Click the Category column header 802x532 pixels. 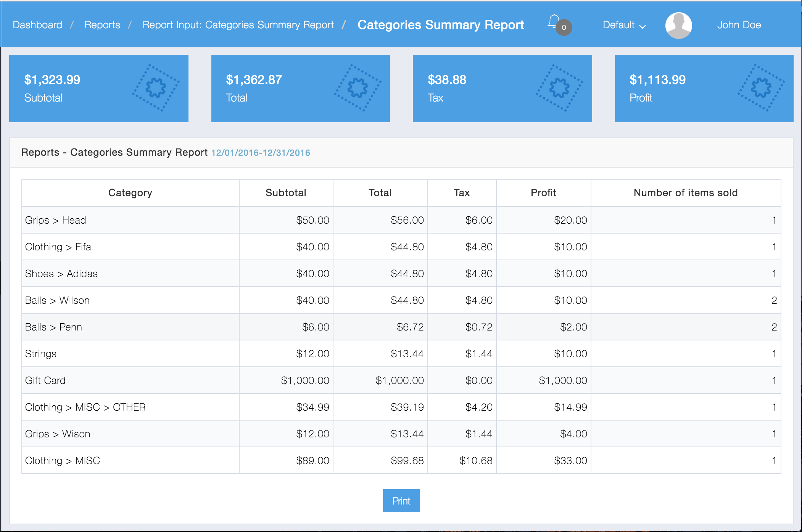coord(130,193)
